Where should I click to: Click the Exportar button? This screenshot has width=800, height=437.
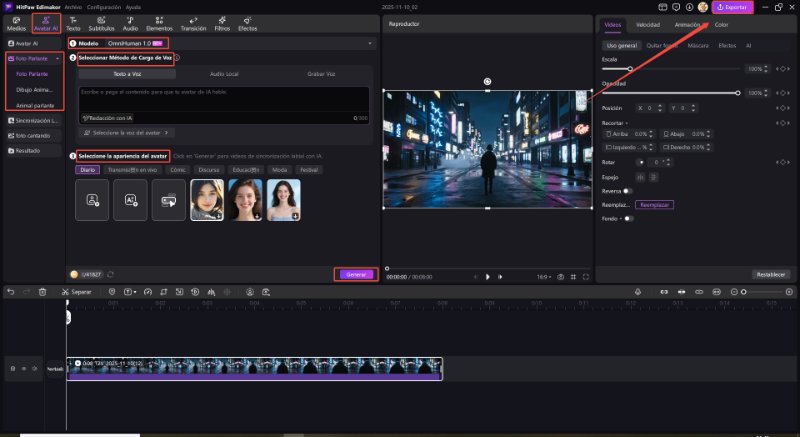(x=732, y=7)
